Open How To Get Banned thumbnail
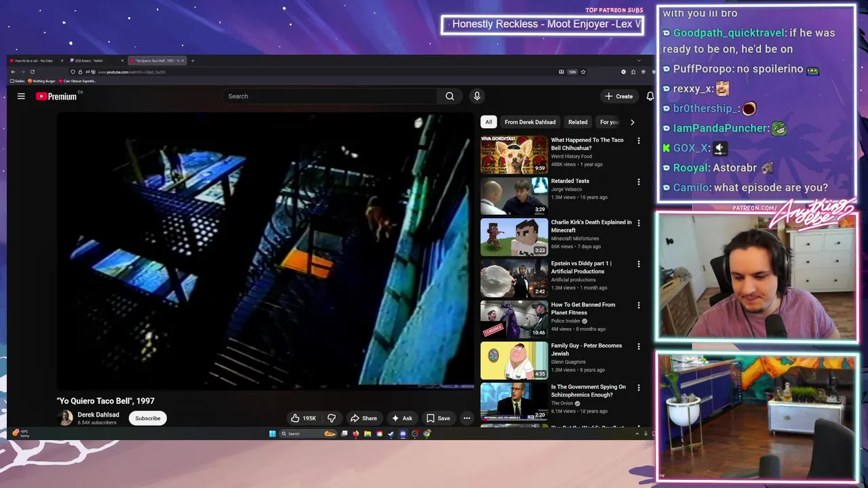Image resolution: width=868 pixels, height=488 pixels. pyautogui.click(x=514, y=319)
